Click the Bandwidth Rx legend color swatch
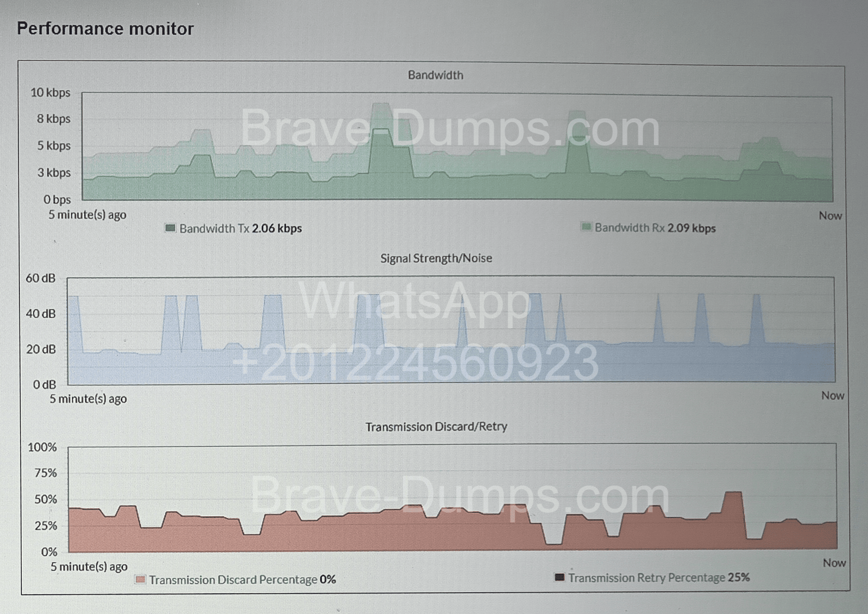This screenshot has width=868, height=614. 586,227
